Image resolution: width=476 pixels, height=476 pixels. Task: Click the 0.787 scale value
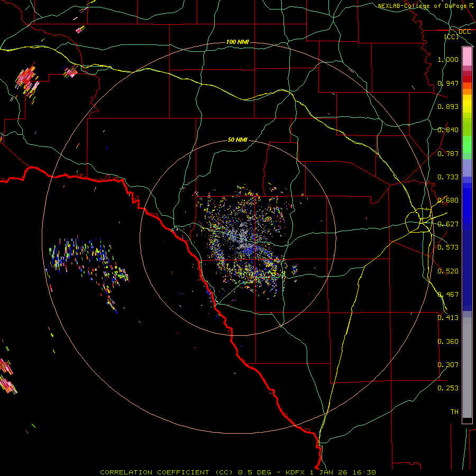click(448, 153)
